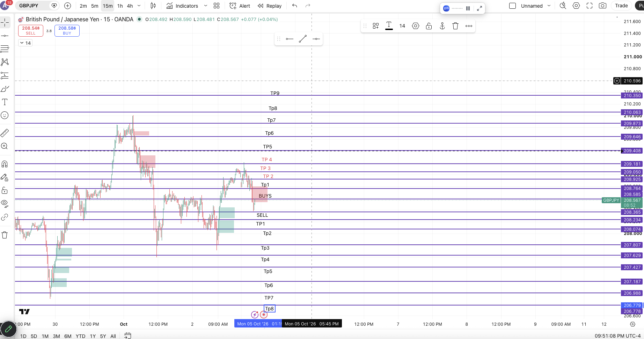Expand the Zoom overlay window
Image resolution: width=644 pixels, height=339 pixels.
[480, 8]
